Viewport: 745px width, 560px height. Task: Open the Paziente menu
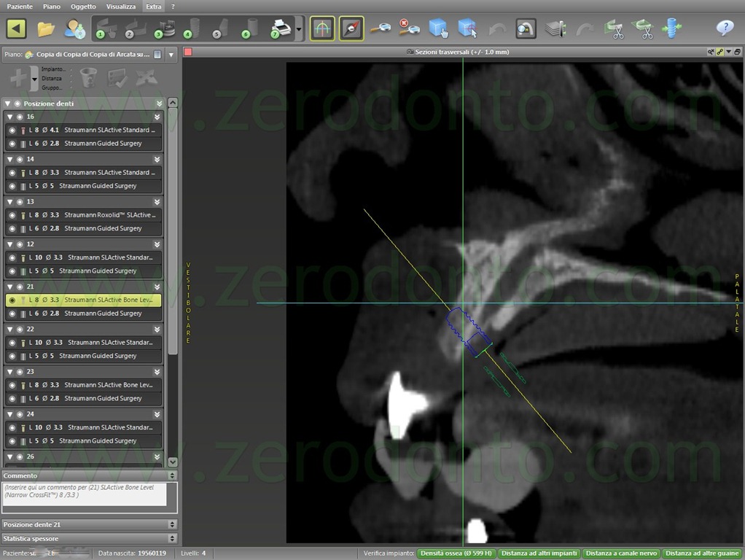point(20,7)
